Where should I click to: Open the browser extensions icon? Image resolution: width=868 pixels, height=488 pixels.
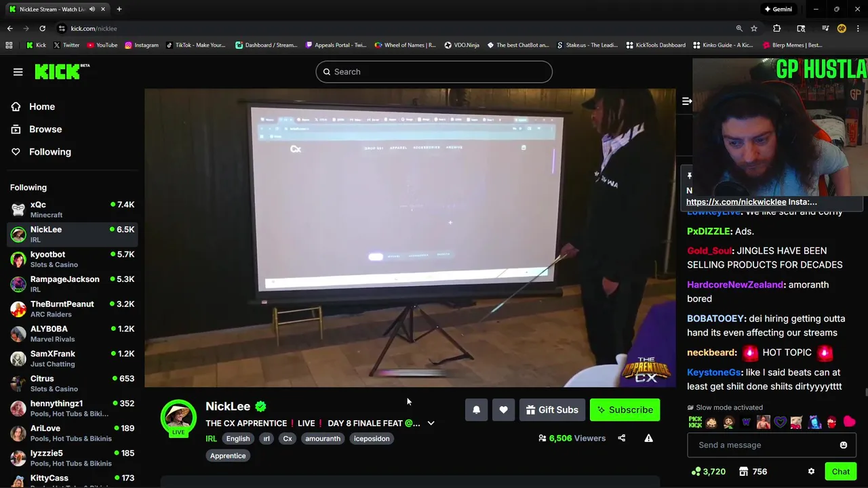[x=777, y=28]
